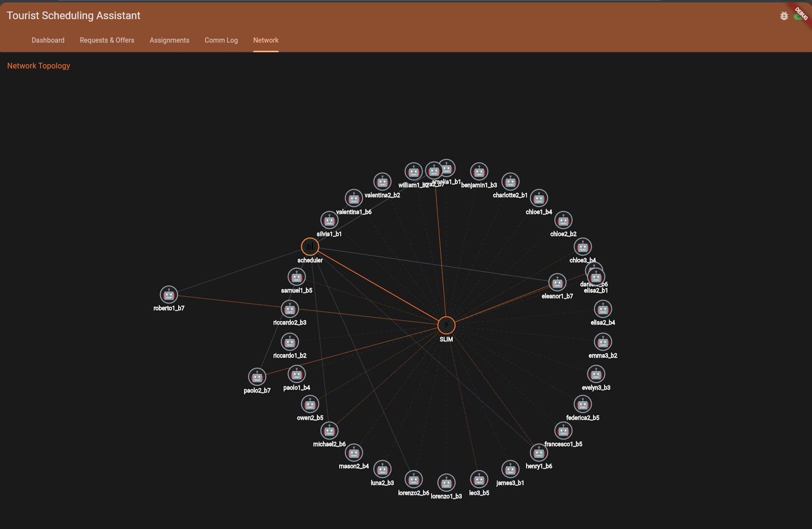
Task: Select the paolo2_b7 agent node
Action: [x=257, y=377]
